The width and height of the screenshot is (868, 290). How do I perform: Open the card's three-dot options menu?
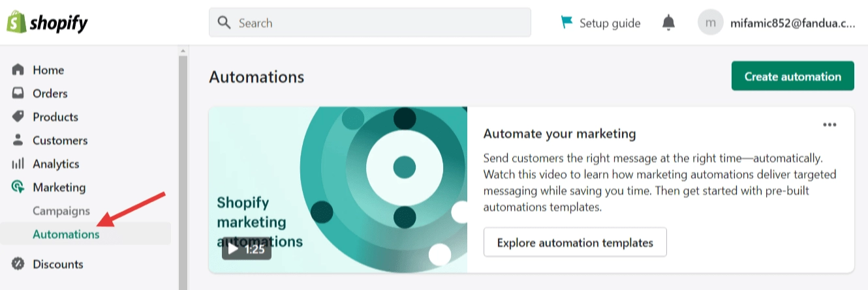[829, 125]
